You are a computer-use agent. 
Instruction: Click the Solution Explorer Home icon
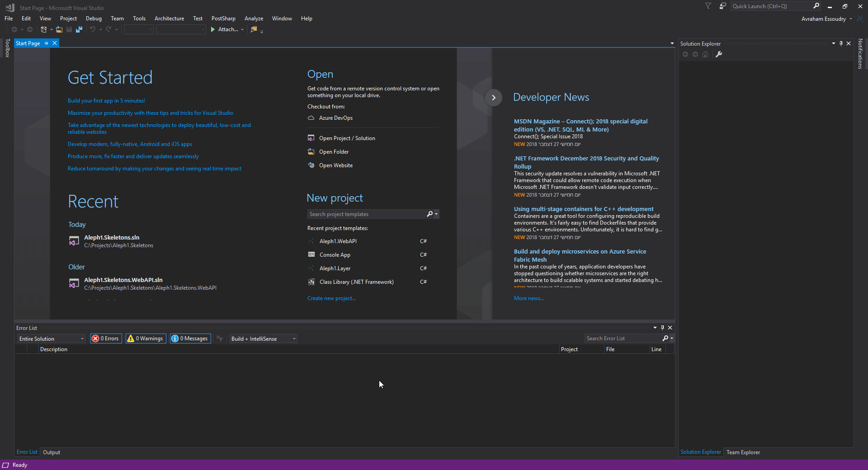(x=705, y=54)
